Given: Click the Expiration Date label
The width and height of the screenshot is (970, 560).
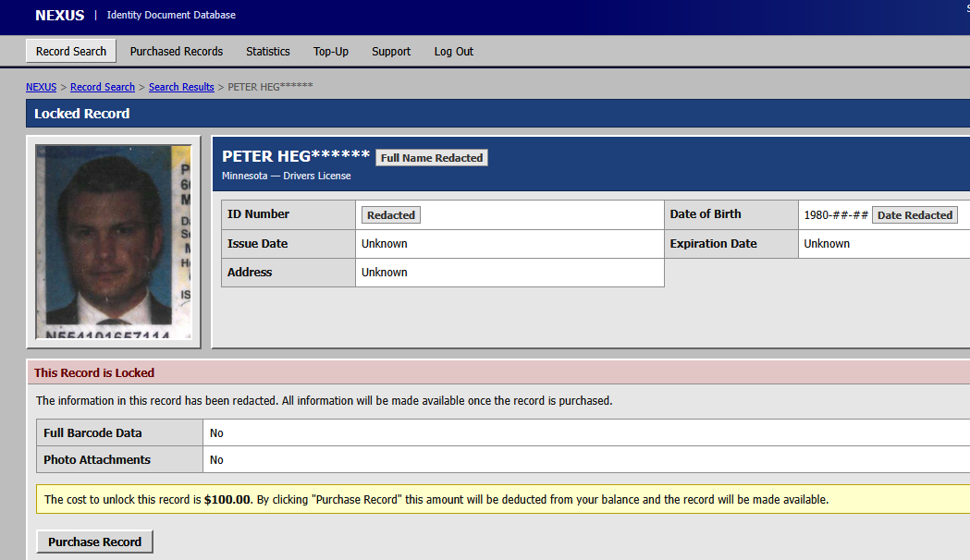Looking at the screenshot, I should (x=713, y=244).
